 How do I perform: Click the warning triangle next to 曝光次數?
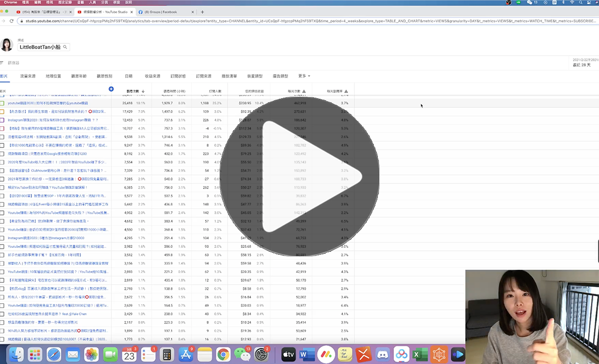coord(304,91)
